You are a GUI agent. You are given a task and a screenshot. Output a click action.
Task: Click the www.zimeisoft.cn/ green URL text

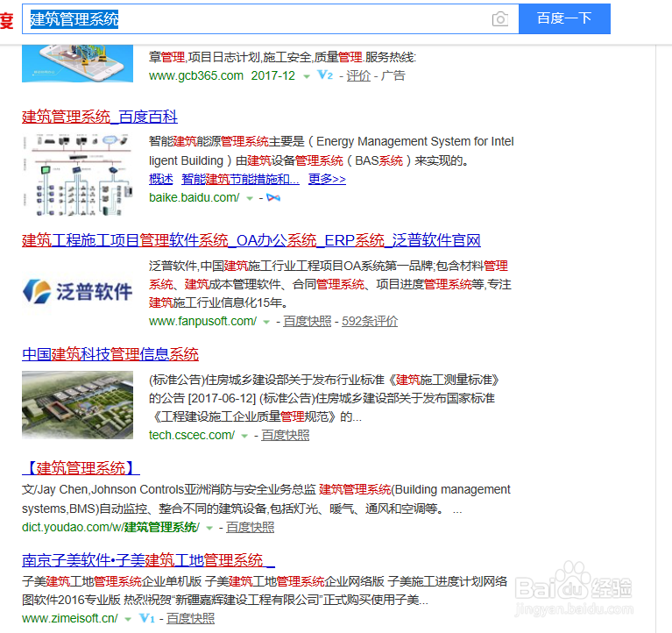click(x=70, y=618)
